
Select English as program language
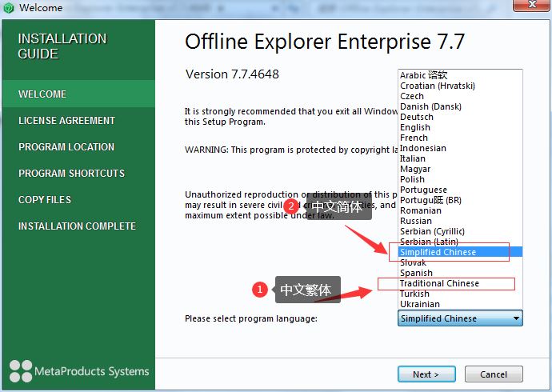click(x=460, y=127)
